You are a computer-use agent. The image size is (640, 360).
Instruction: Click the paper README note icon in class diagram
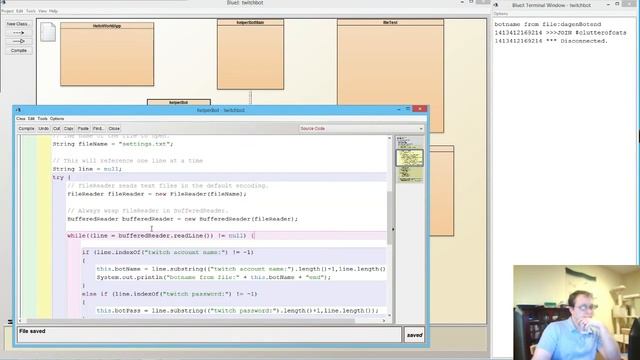(48, 32)
